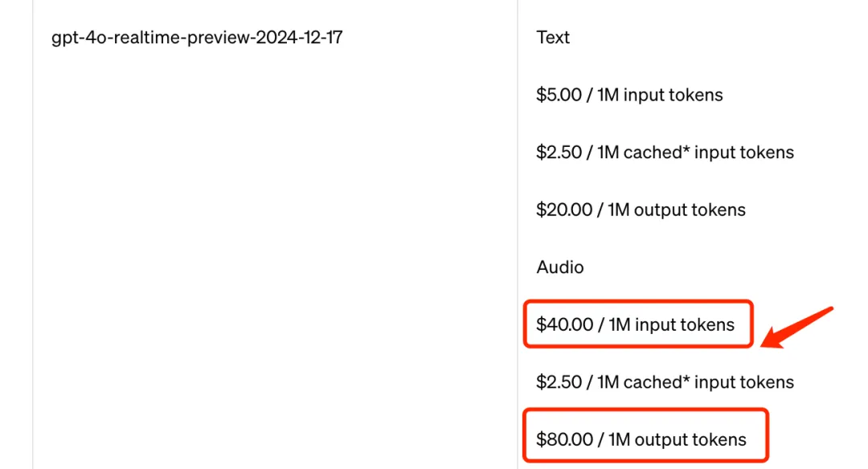The height and width of the screenshot is (469, 868).
Task: Select the Audio section heading
Action: [559, 267]
